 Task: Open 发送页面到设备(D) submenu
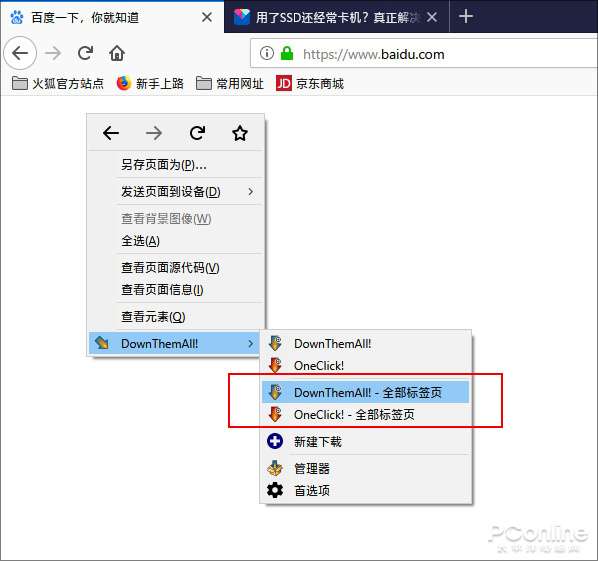tap(176, 191)
